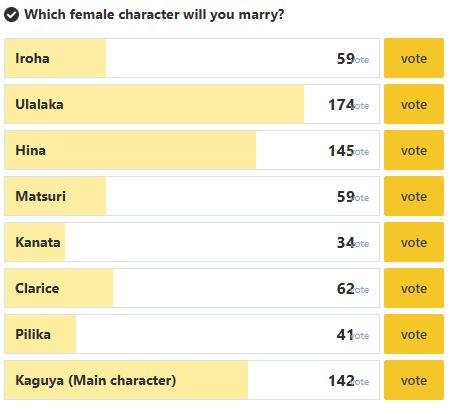The width and height of the screenshot is (453, 414).
Task: Vote for Kaguya (Main character)
Action: (414, 380)
